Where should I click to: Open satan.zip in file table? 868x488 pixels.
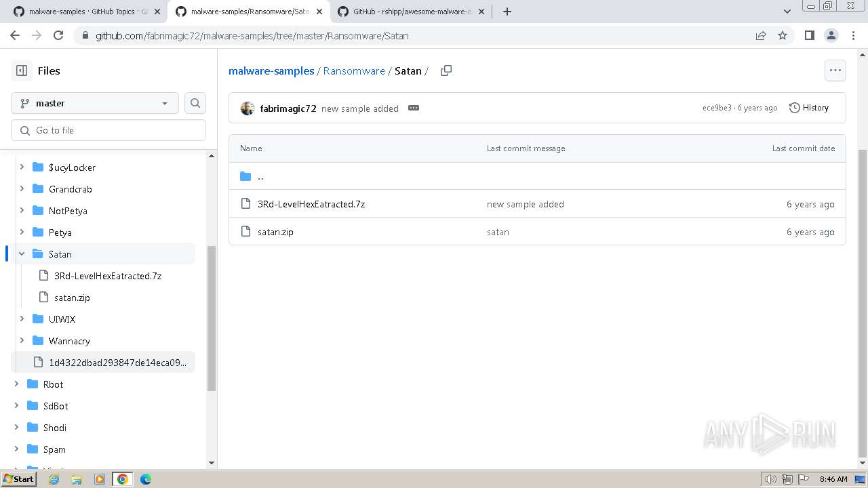(x=275, y=232)
